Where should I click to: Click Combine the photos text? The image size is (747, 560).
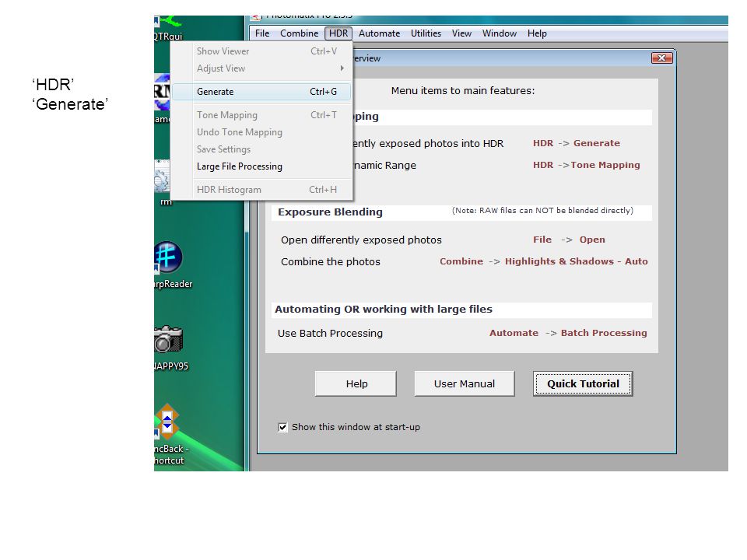point(331,262)
